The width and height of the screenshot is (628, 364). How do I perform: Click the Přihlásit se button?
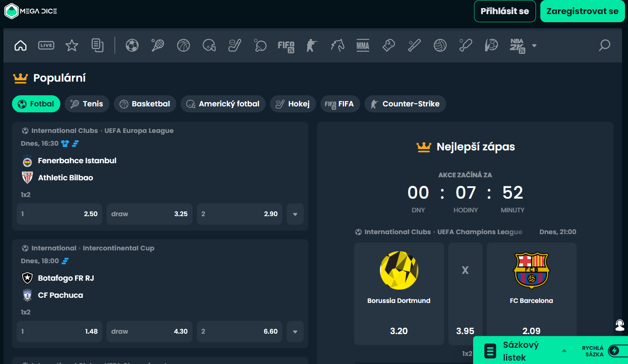(505, 11)
